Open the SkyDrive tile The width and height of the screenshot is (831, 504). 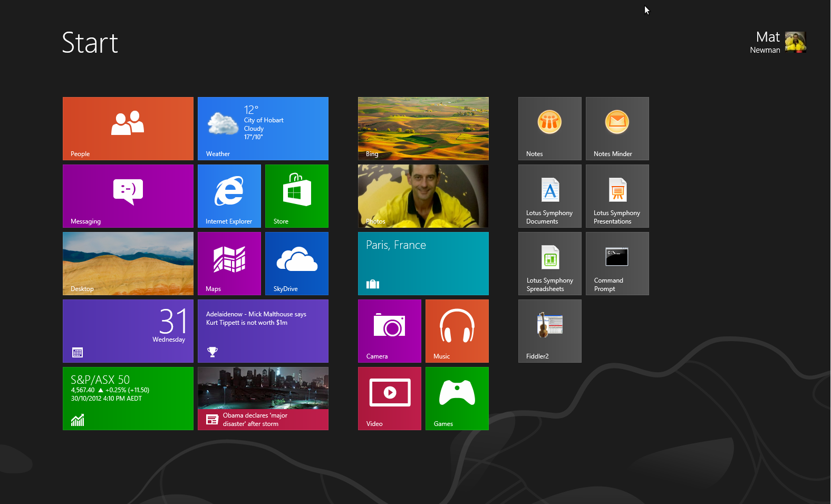pos(297,264)
